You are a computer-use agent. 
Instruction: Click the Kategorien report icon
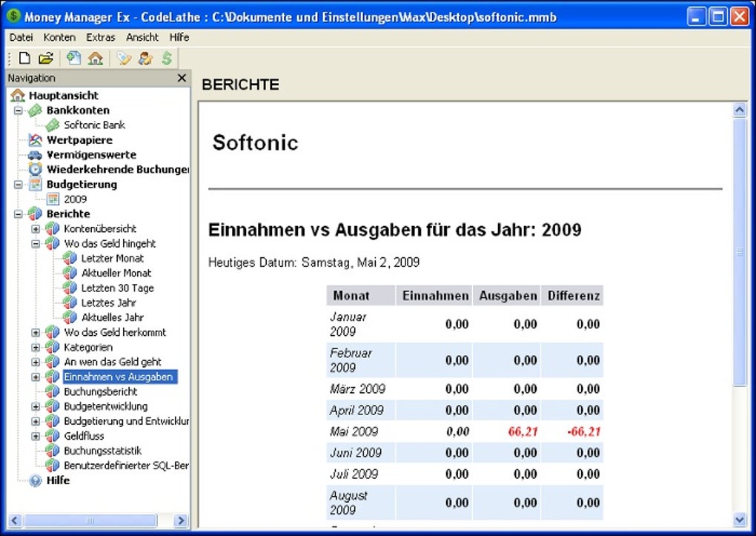click(x=52, y=347)
